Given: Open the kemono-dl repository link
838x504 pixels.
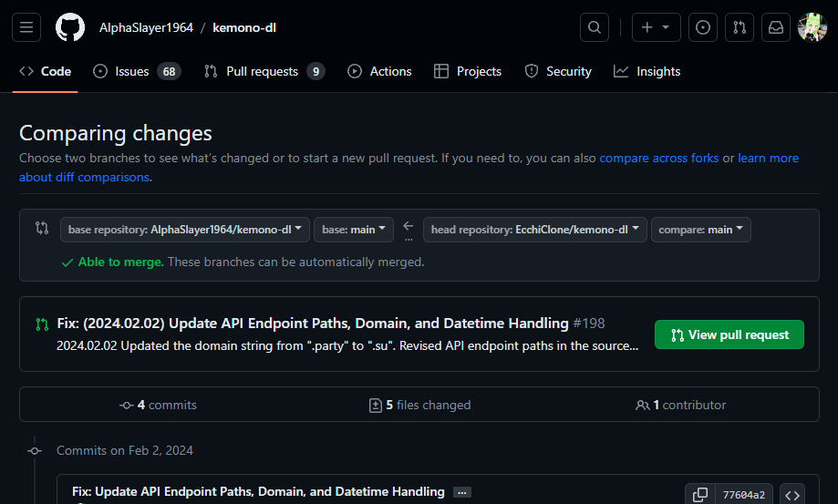Looking at the screenshot, I should 244,27.
